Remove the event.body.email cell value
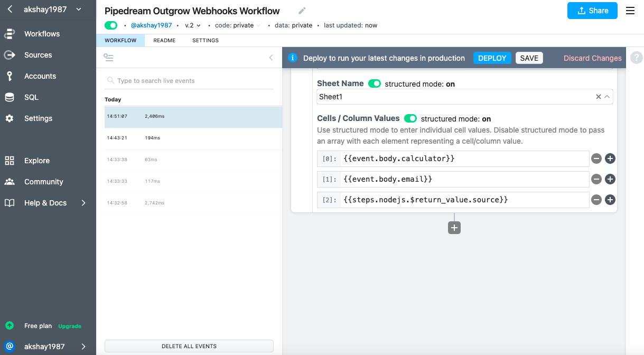This screenshot has height=355, width=644. click(596, 179)
